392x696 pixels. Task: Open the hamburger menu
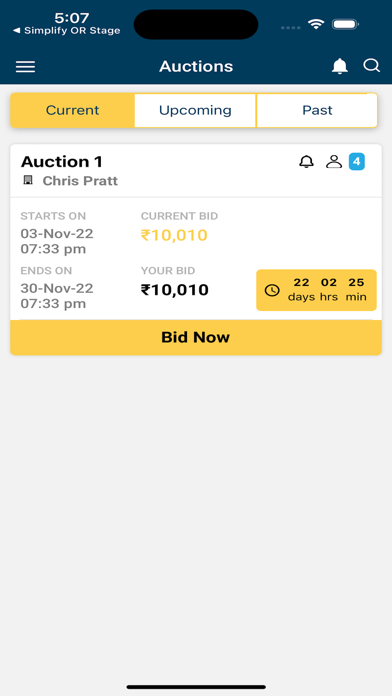pyautogui.click(x=25, y=67)
